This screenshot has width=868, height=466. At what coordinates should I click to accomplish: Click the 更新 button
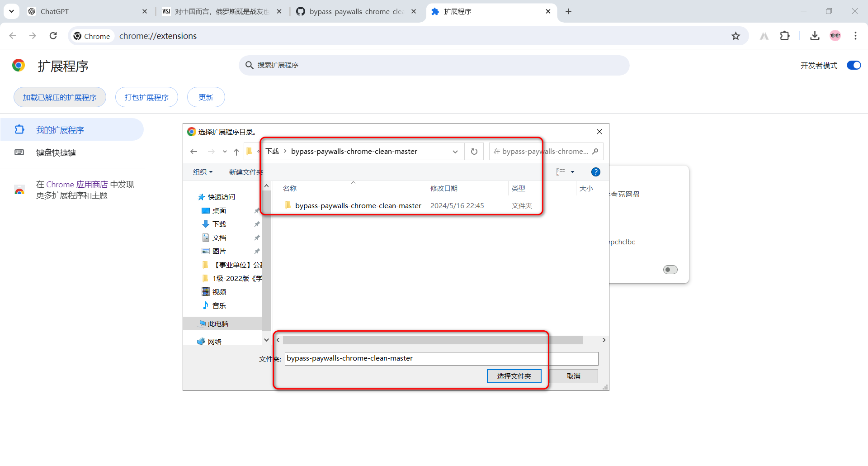(206, 97)
